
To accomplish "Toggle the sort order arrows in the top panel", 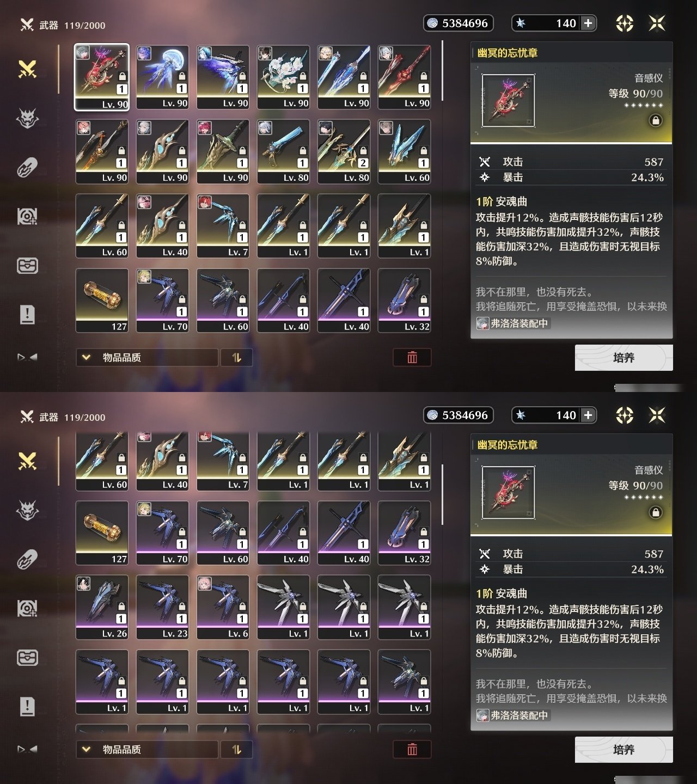I will (x=236, y=357).
